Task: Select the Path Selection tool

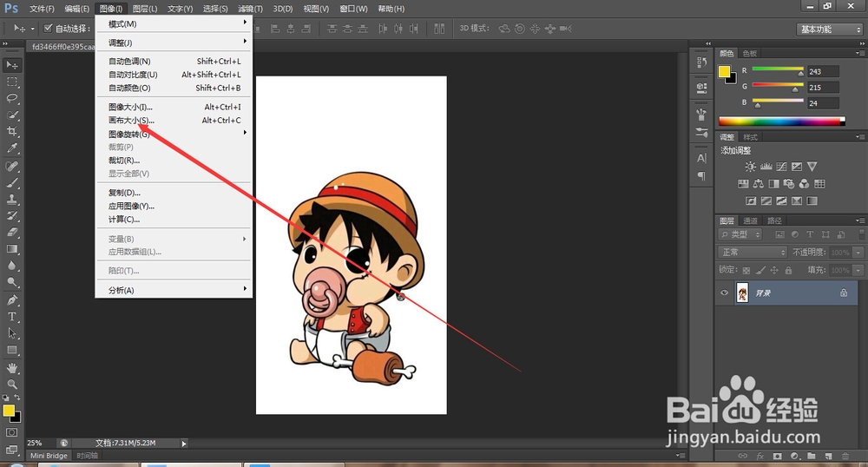Action: coord(11,333)
